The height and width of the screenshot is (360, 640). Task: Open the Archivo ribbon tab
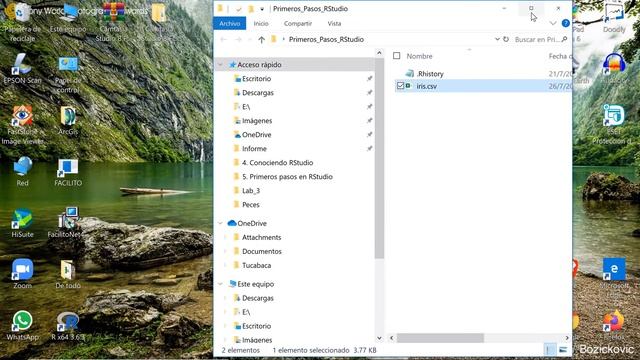coord(229,23)
